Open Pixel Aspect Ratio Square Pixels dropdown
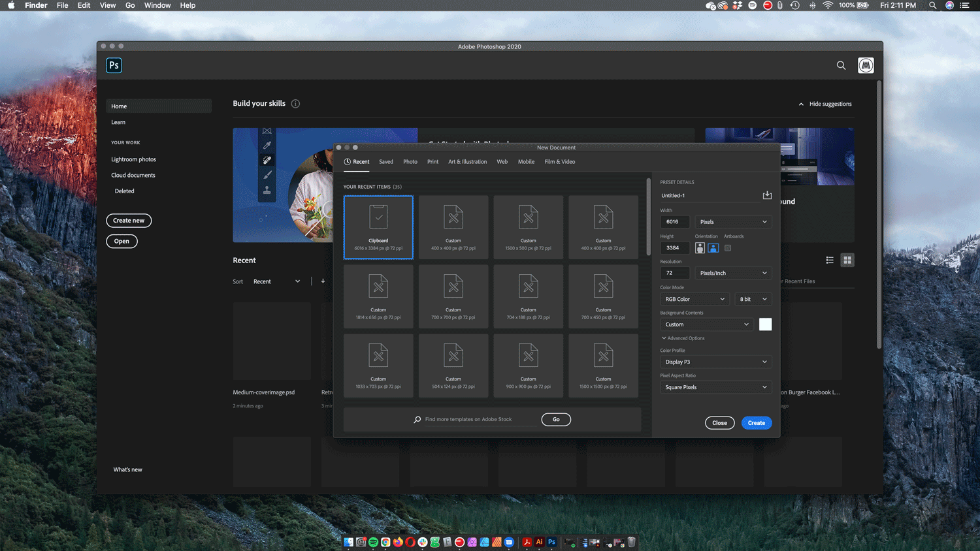Image resolution: width=980 pixels, height=551 pixels. [716, 387]
